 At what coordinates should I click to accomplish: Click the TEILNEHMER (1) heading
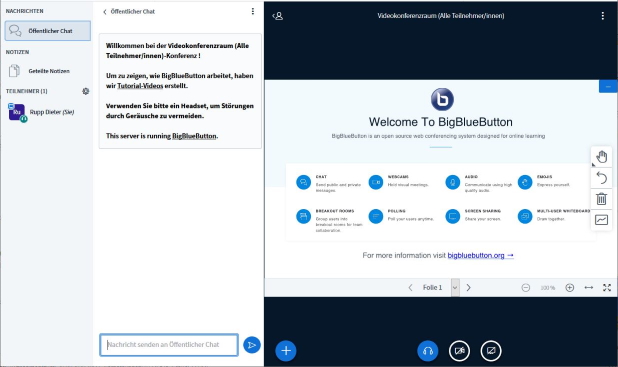coord(26,91)
